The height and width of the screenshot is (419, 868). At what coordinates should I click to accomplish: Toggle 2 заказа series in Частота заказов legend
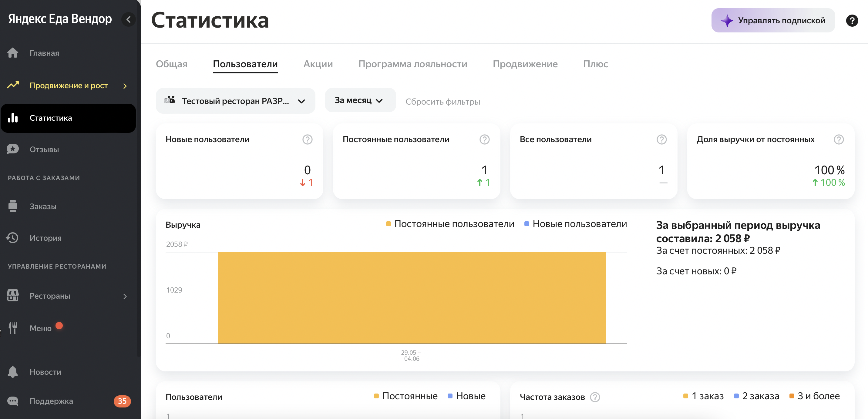(x=756, y=396)
